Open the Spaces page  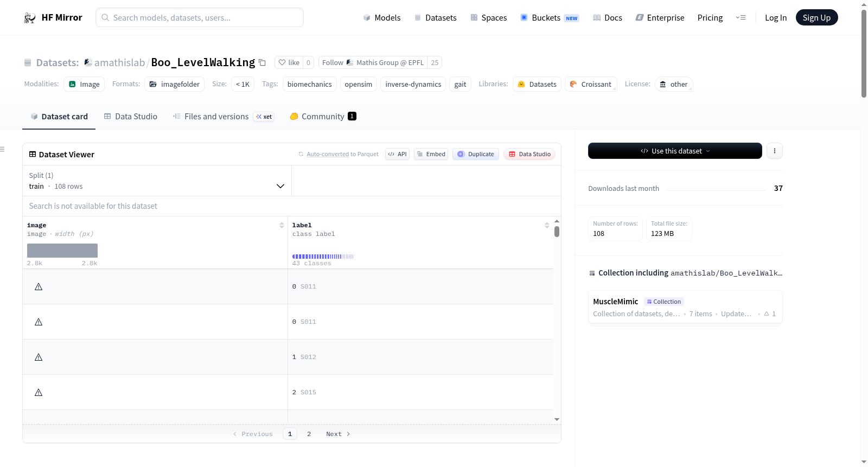tap(488, 17)
